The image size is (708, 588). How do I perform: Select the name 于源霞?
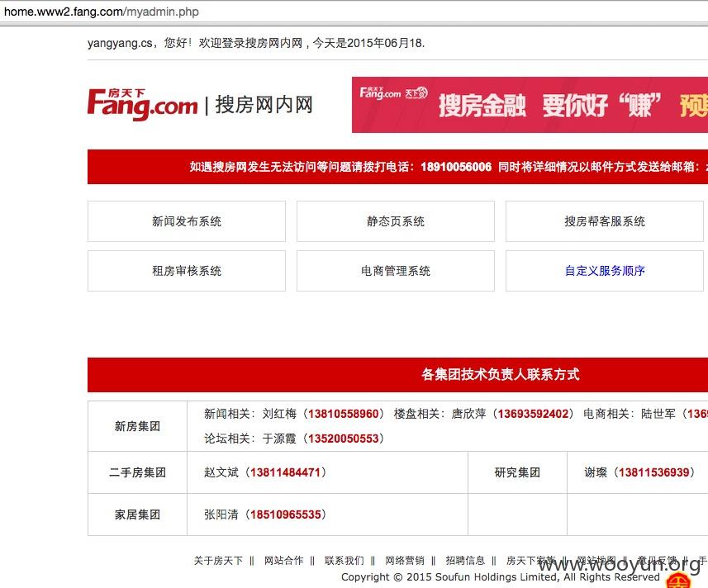coord(279,439)
